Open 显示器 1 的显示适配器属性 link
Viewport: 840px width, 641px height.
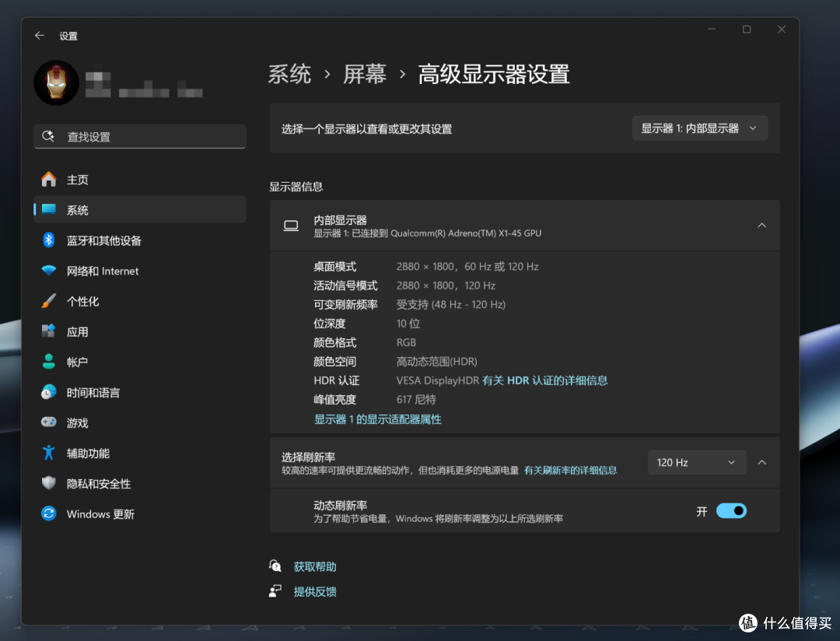(x=378, y=419)
